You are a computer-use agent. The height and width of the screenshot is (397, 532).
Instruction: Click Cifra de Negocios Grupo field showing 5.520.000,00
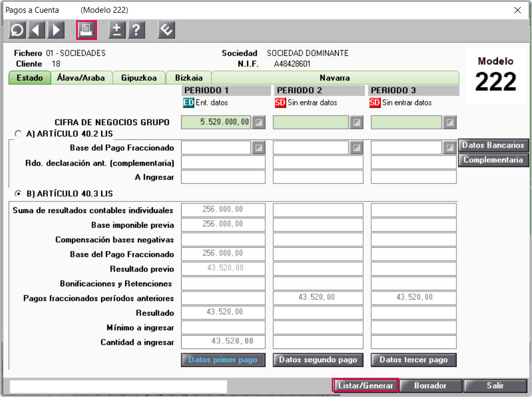(216, 122)
